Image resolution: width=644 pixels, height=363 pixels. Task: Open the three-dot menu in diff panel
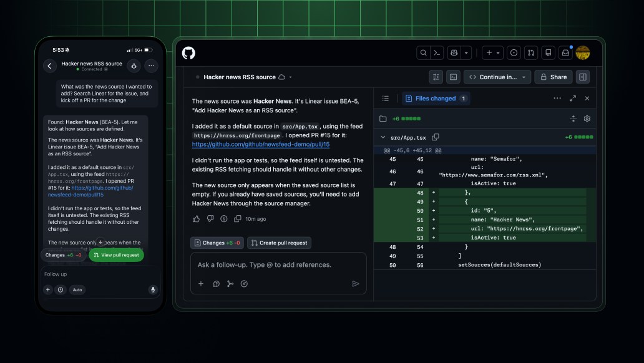pos(557,98)
